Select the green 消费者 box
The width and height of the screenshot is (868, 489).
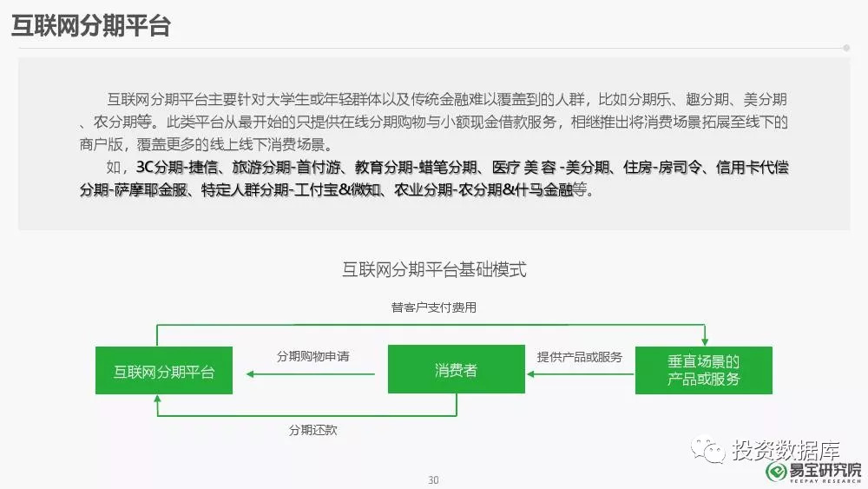click(457, 369)
